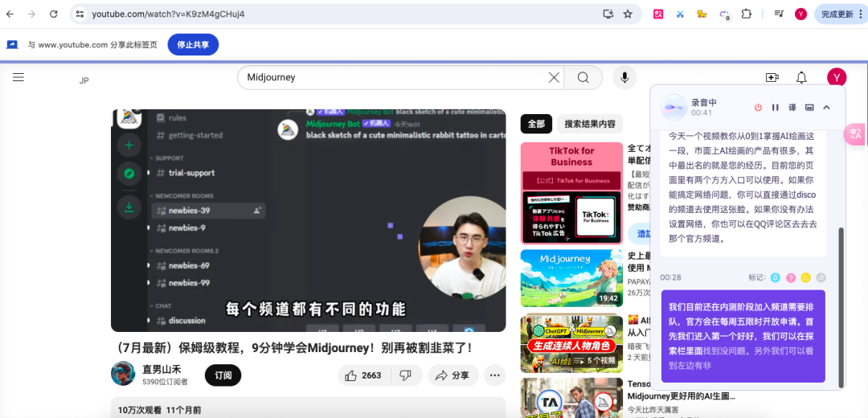
Task: Open the TikTok for Business ad thumbnail
Action: pyautogui.click(x=571, y=193)
